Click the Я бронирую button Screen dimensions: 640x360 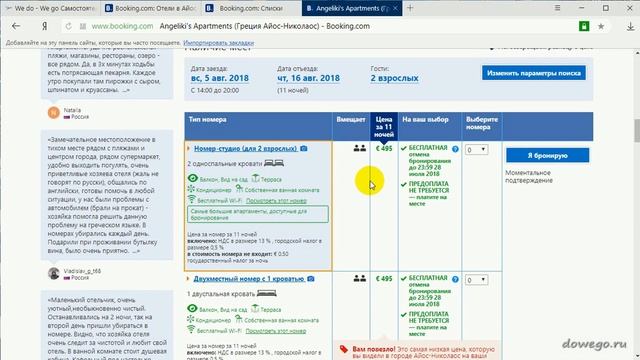547,156
